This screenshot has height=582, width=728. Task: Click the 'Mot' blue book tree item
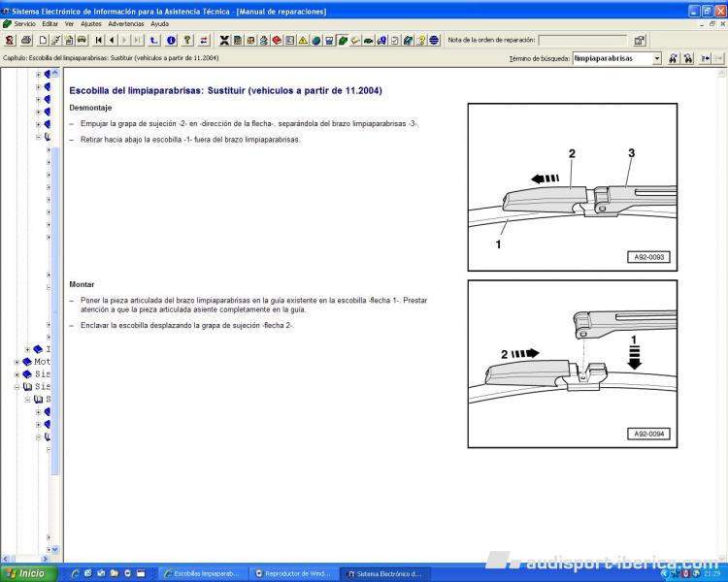point(37,362)
